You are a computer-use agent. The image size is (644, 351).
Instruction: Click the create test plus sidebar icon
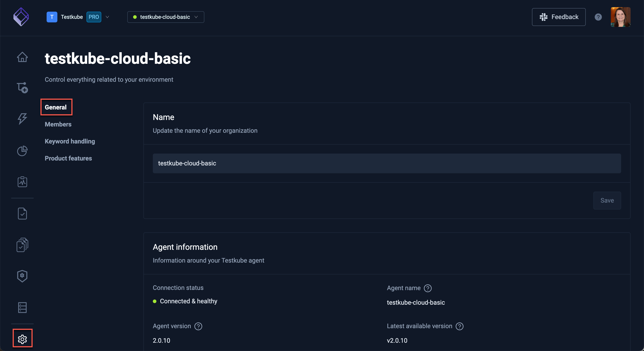point(22,88)
